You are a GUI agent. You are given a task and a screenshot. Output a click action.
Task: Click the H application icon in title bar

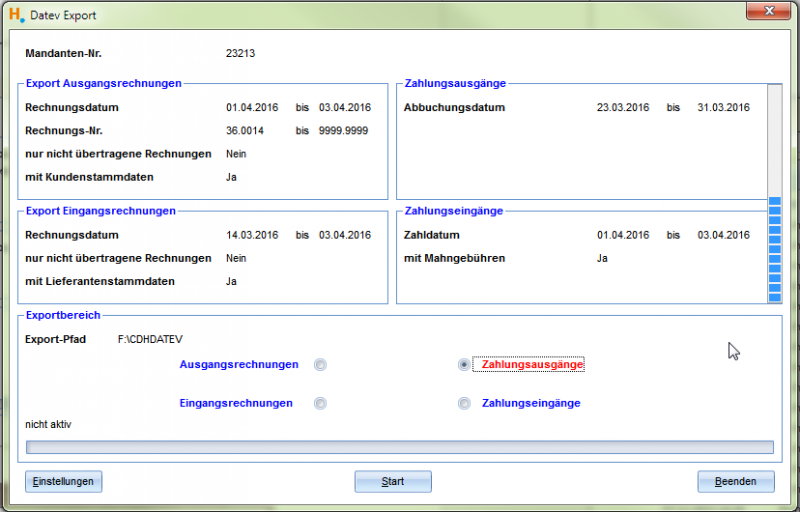coord(15,16)
